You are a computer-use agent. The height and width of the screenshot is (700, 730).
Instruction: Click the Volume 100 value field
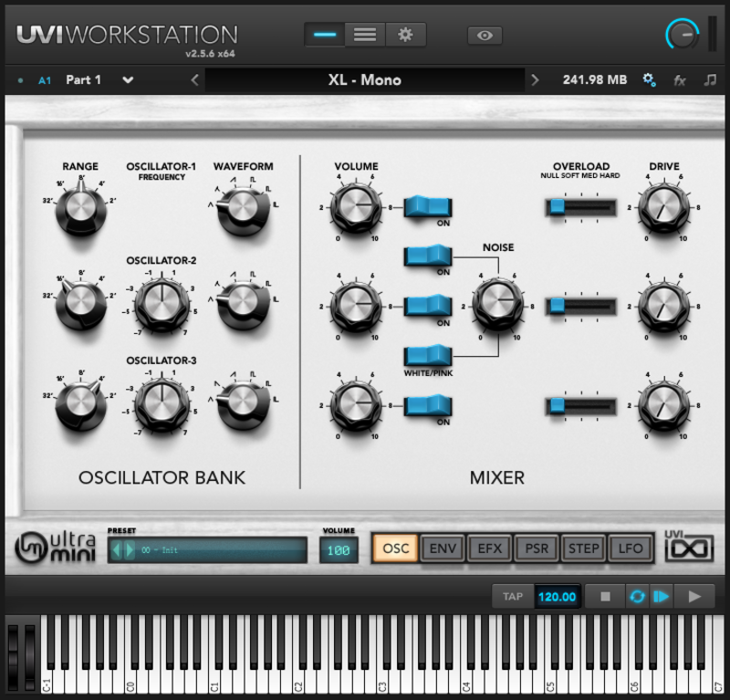pyautogui.click(x=339, y=550)
